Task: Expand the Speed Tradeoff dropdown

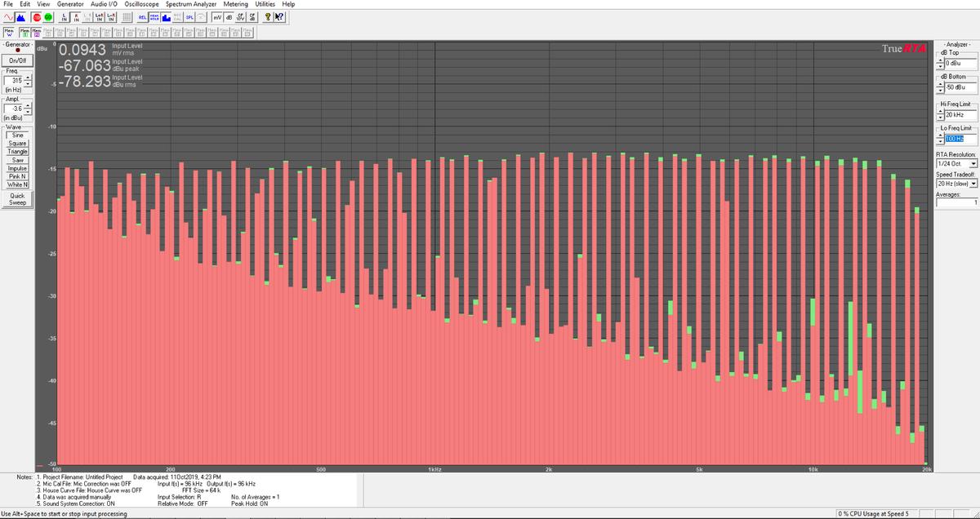Action: coord(973,184)
